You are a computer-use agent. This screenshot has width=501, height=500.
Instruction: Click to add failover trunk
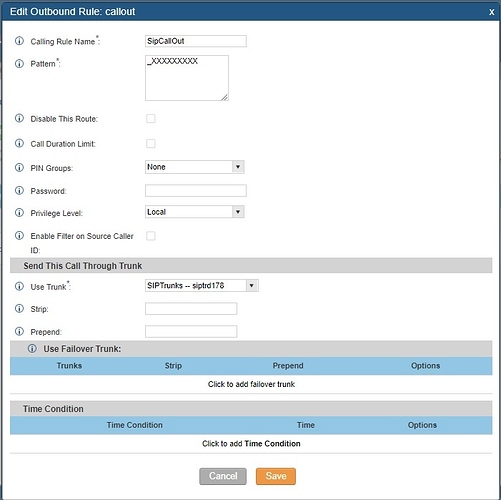pyautogui.click(x=251, y=384)
